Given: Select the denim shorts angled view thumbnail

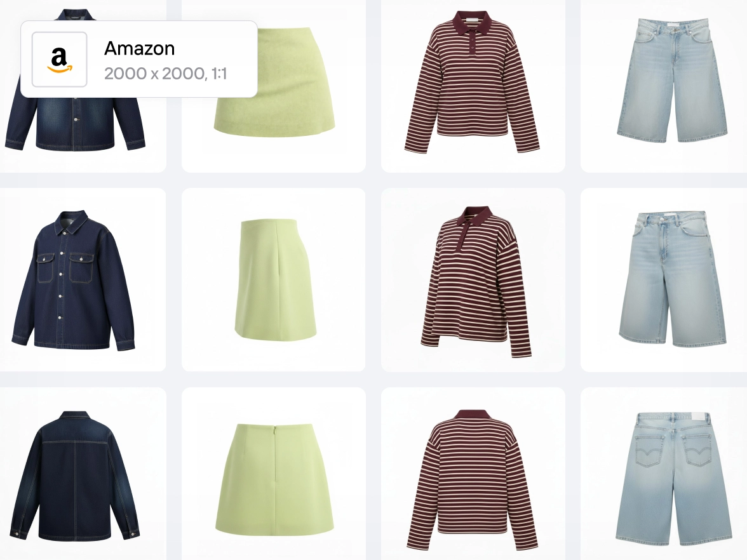Looking at the screenshot, I should click(664, 279).
